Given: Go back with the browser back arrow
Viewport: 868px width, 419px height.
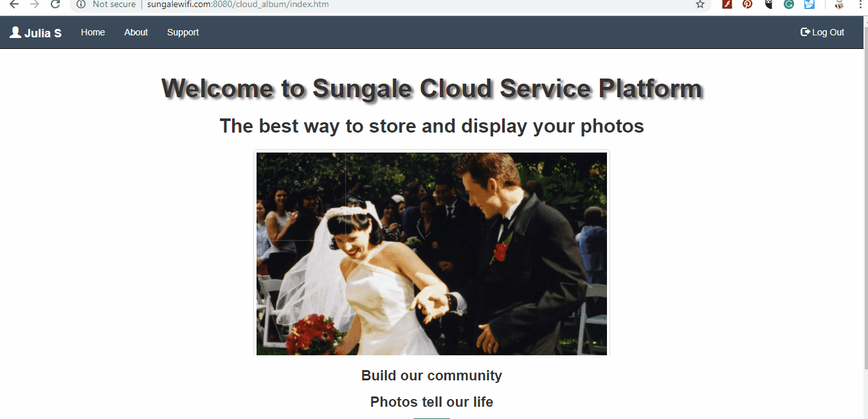Looking at the screenshot, I should pyautogui.click(x=14, y=5).
